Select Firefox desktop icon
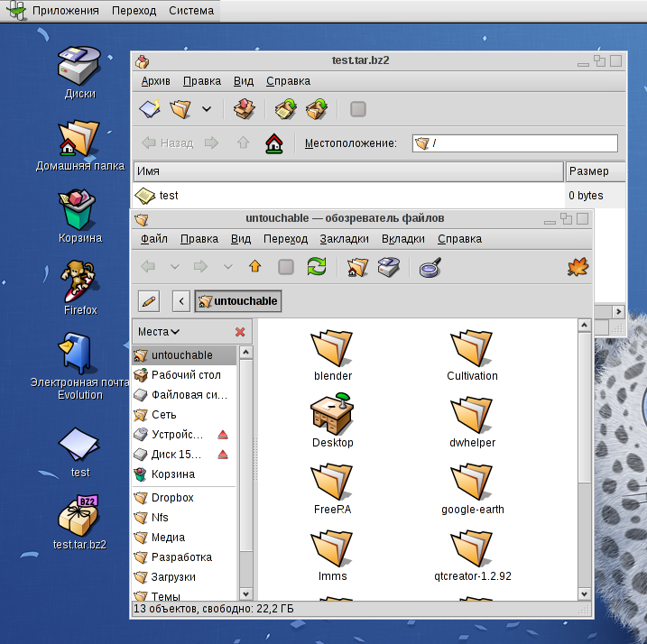Image resolution: width=647 pixels, height=644 pixels. 80,288
